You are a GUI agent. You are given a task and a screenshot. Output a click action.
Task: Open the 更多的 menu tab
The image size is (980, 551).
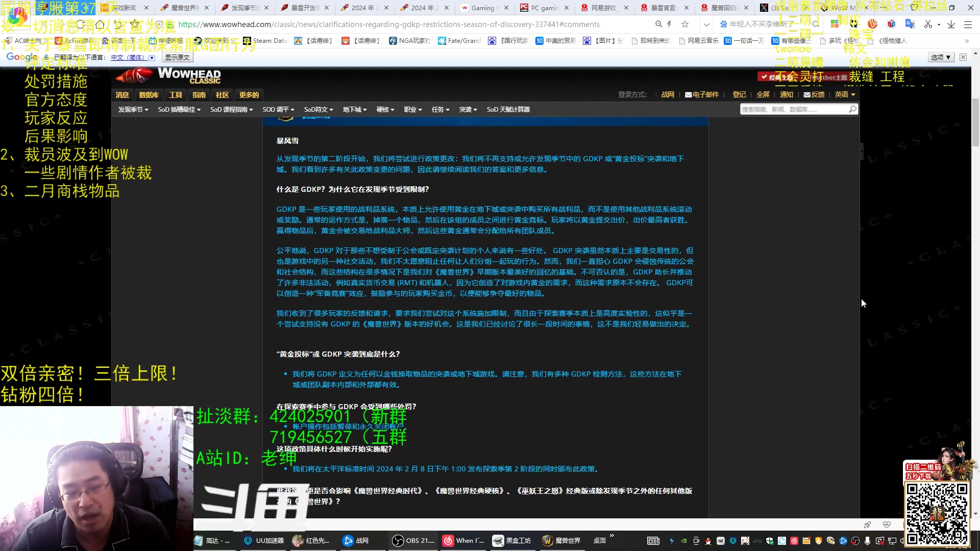[249, 95]
